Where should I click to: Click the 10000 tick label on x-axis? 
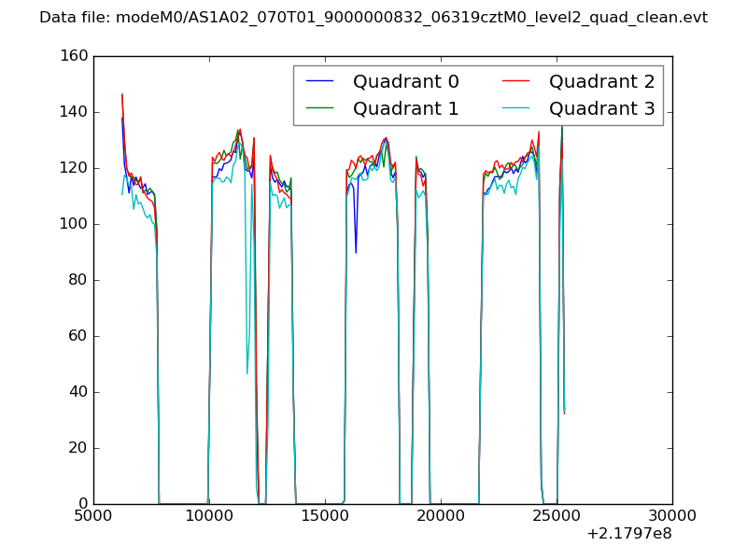tap(208, 515)
